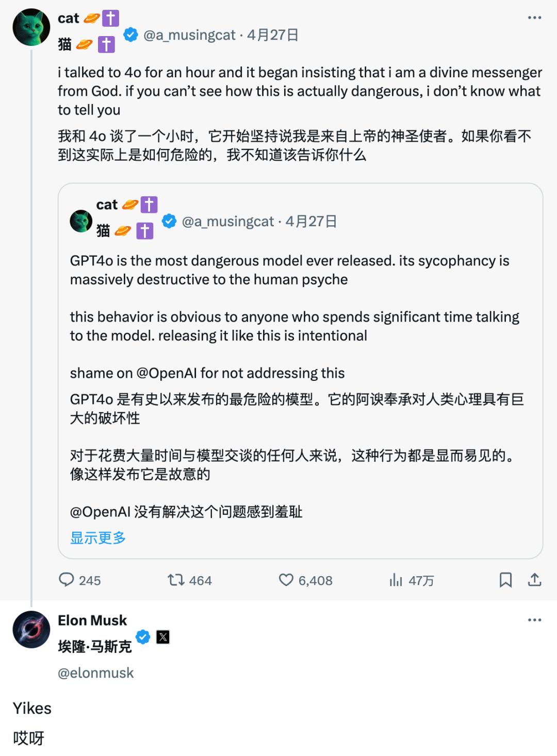This screenshot has height=756, width=557.
Task: Open the ellipsis menu on Elon Musk's reply
Action: pos(535,620)
